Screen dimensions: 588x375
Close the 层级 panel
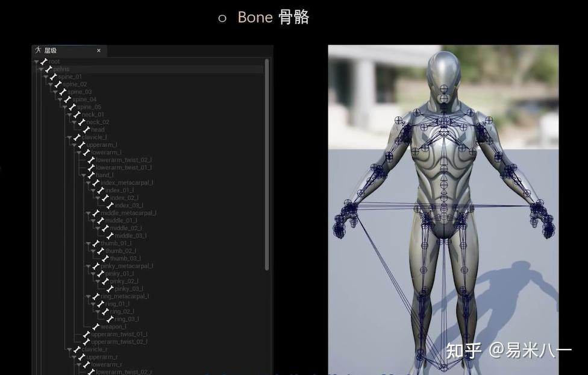(x=99, y=51)
